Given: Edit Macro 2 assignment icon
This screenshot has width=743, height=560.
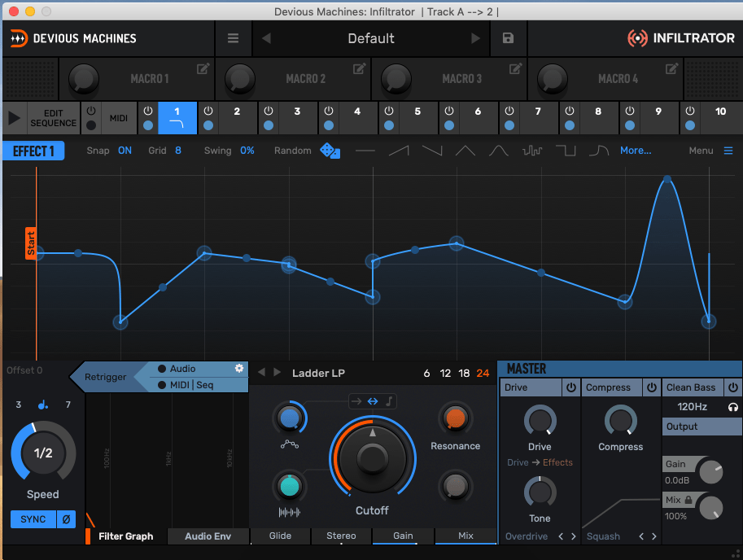Looking at the screenshot, I should coord(359,69).
